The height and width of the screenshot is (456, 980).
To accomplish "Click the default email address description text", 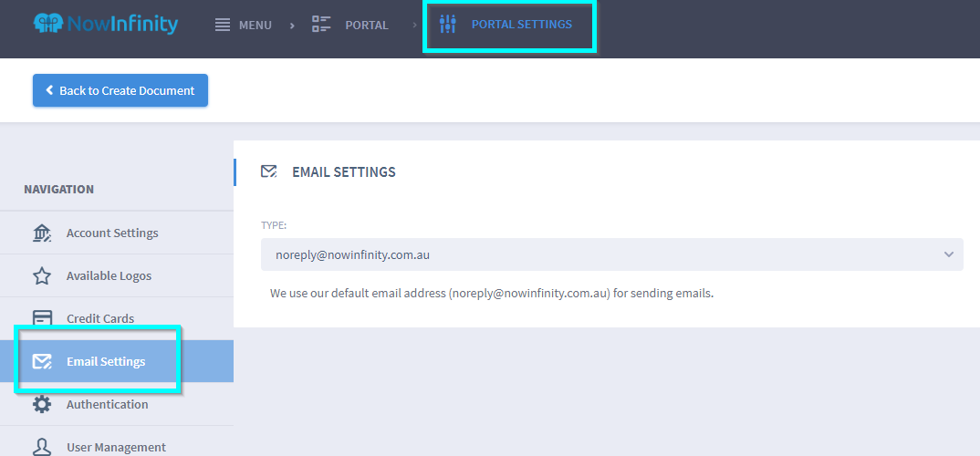I will 491,293.
